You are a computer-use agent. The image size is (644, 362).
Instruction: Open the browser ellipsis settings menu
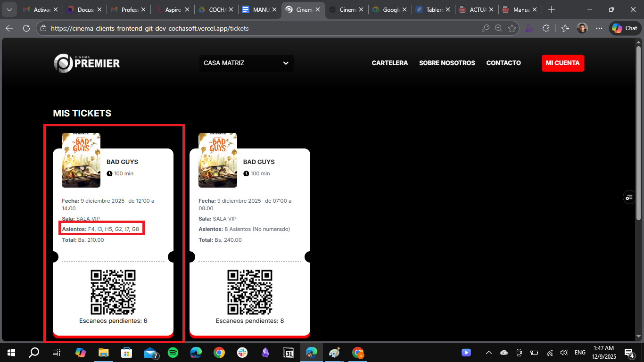point(599,28)
